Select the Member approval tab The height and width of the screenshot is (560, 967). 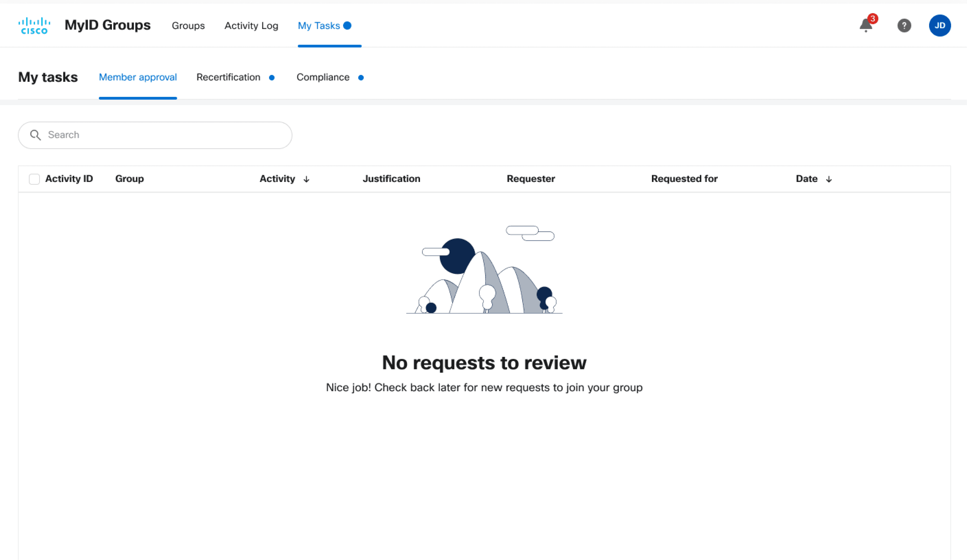click(138, 77)
